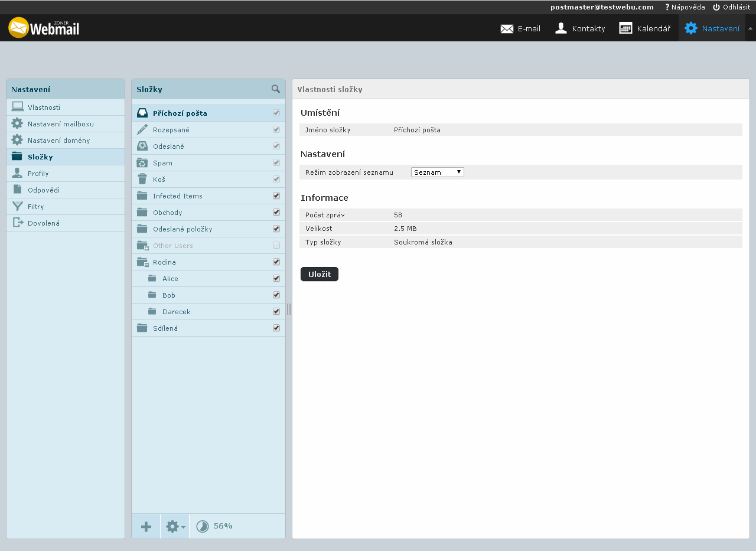Click the E-mail envelope icon

pyautogui.click(x=507, y=28)
